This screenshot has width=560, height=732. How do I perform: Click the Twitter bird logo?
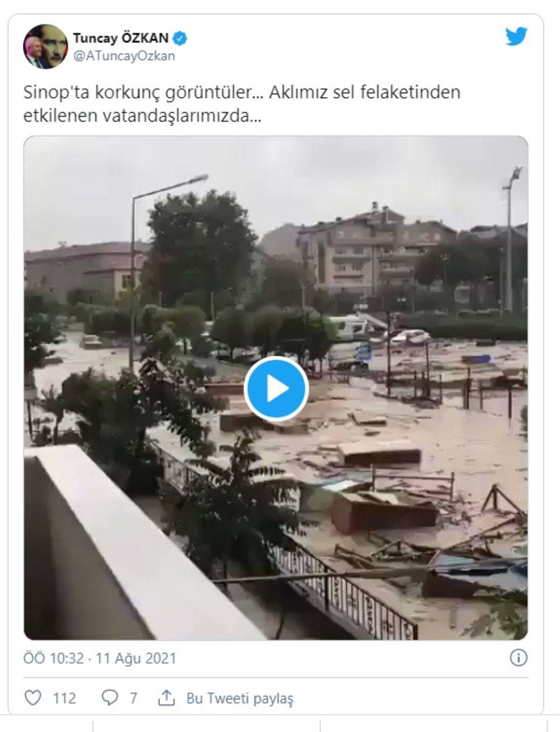click(x=516, y=37)
